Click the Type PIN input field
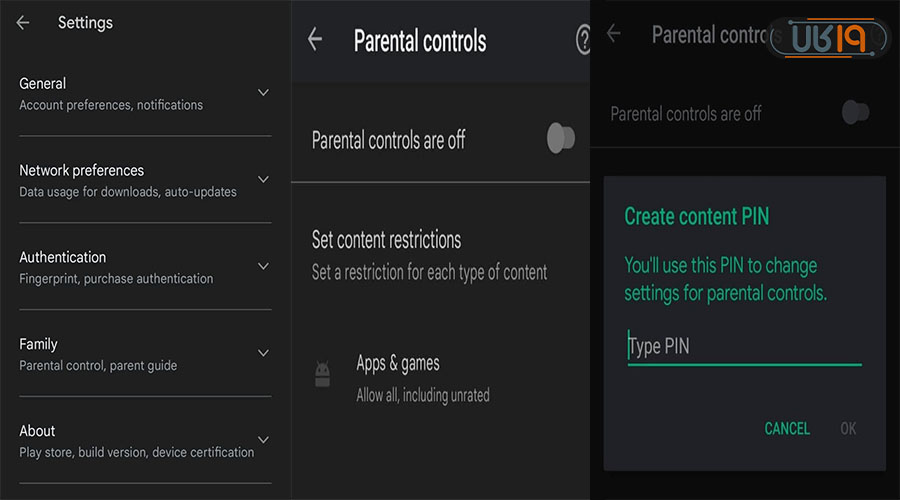The image size is (900, 500). 743,347
